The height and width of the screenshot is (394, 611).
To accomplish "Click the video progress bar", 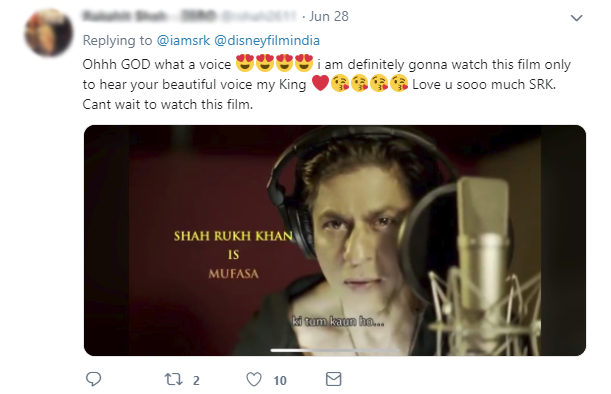I will click(335, 350).
